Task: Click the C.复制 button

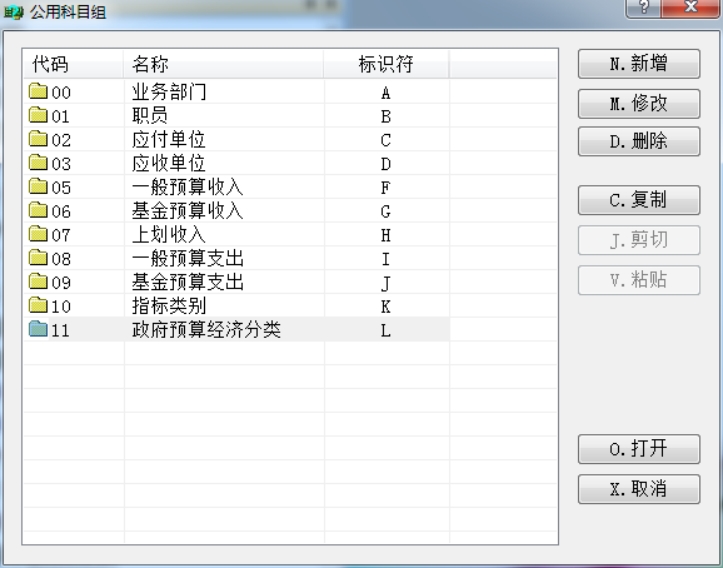Action: [x=639, y=200]
